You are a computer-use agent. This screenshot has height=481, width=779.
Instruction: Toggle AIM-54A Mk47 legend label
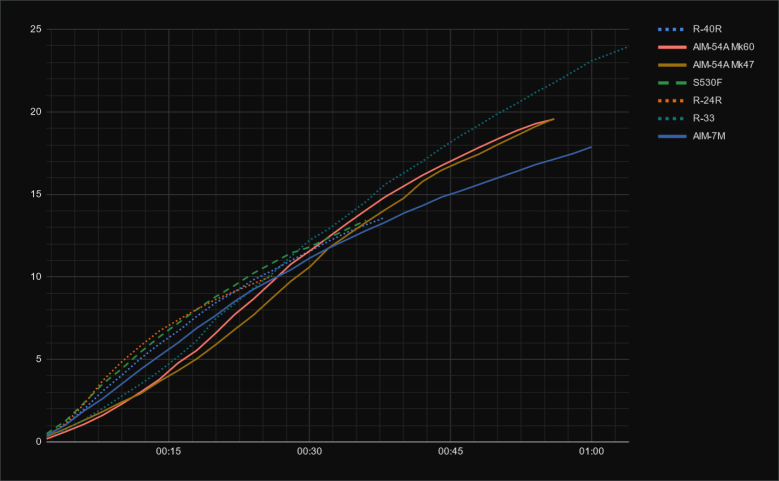click(x=727, y=64)
